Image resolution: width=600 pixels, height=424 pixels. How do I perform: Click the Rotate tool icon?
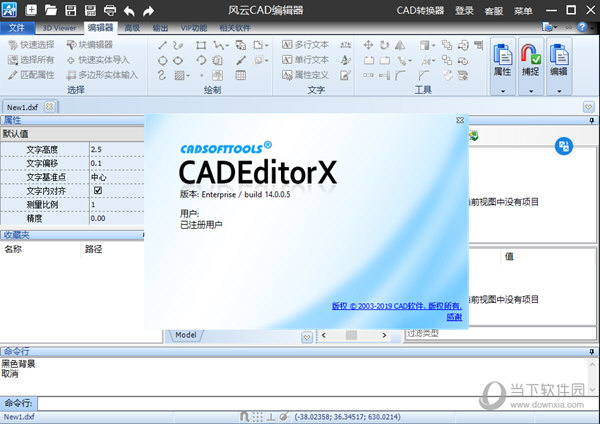tap(384, 45)
